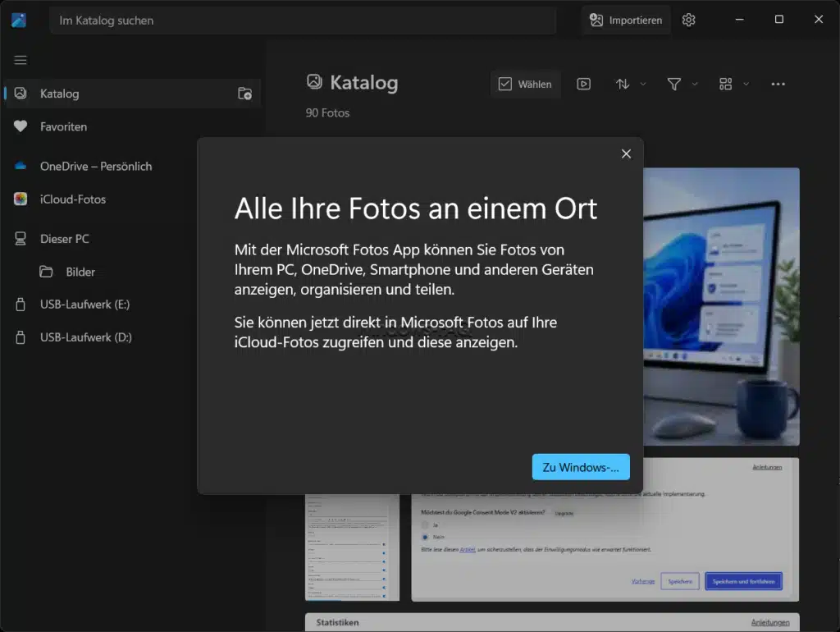Open the laptop and mug photo thumbnail
The width and height of the screenshot is (840, 632).
coord(721,307)
